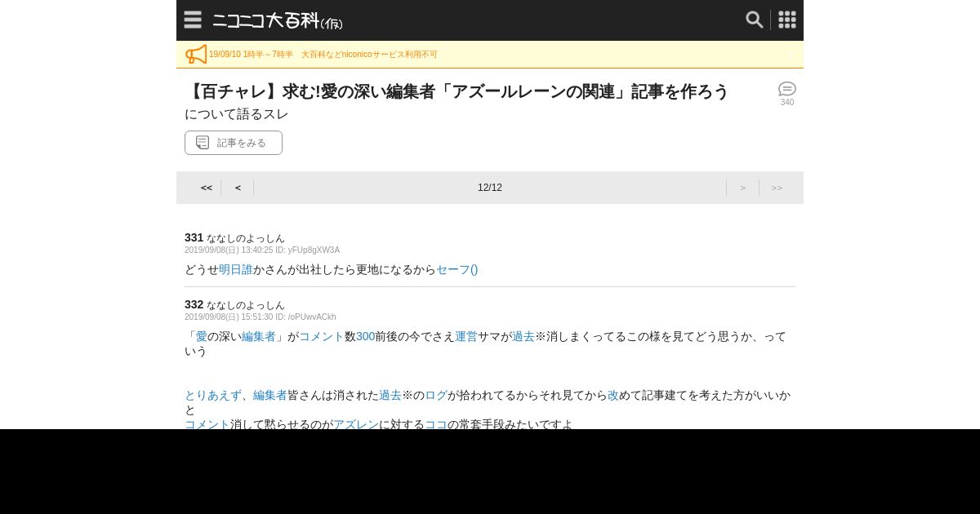Click comment number 331
The height and width of the screenshot is (514, 980).
pos(194,237)
